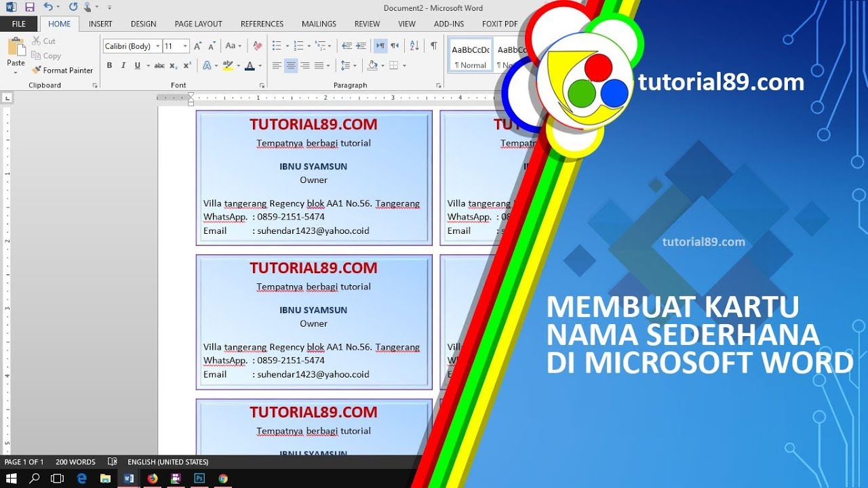Open the font size dropdown
Image resolution: width=868 pixels, height=488 pixels.
[x=185, y=46]
